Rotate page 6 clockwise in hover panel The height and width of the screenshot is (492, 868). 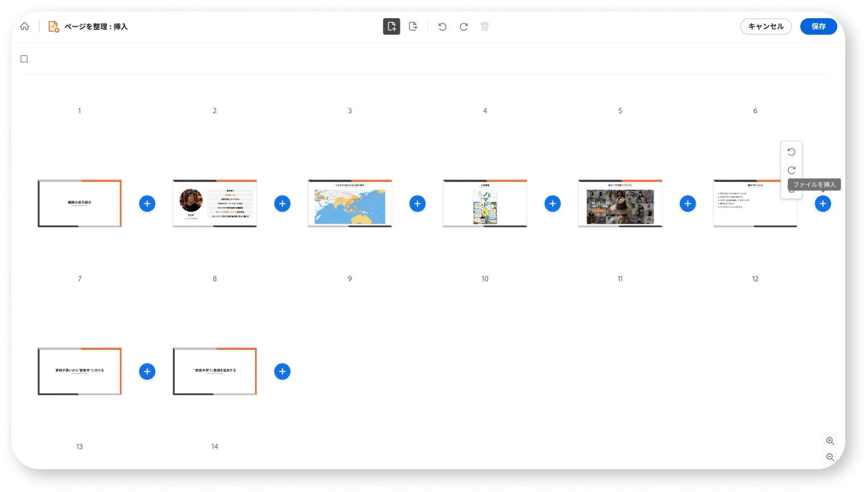point(791,170)
